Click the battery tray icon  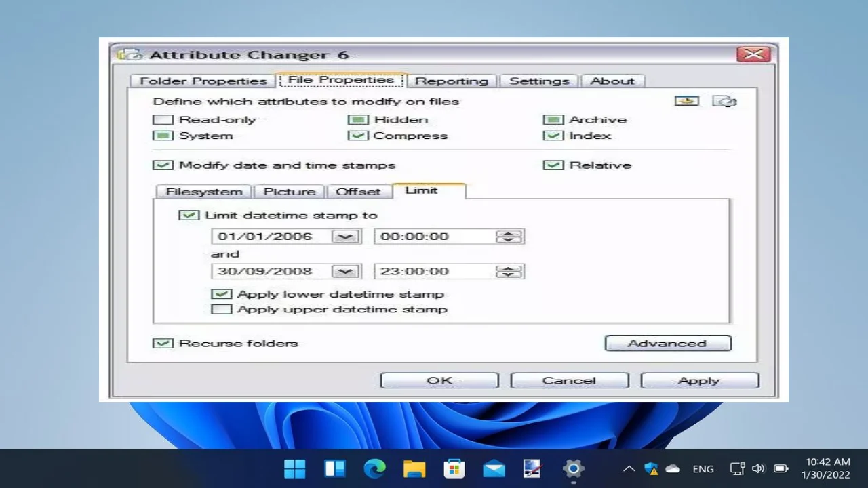[x=781, y=468]
